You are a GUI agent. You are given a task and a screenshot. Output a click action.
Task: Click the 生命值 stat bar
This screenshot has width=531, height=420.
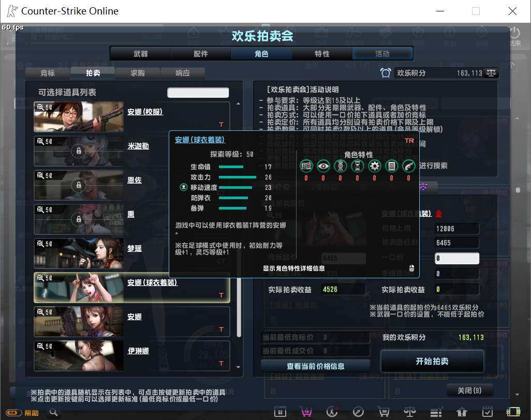[231, 167]
